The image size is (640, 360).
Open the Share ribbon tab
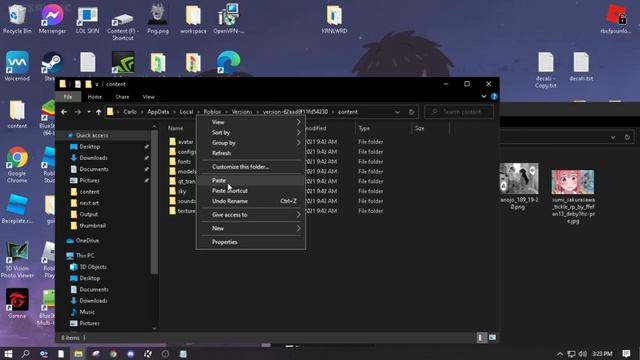tap(122, 97)
